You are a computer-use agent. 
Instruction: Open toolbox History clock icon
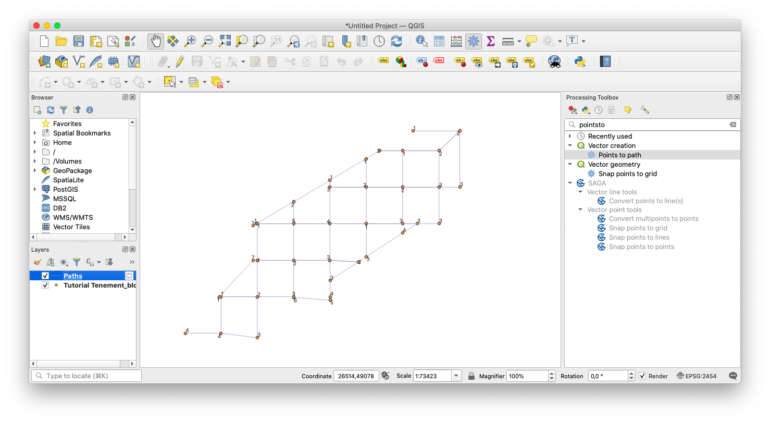[599, 110]
